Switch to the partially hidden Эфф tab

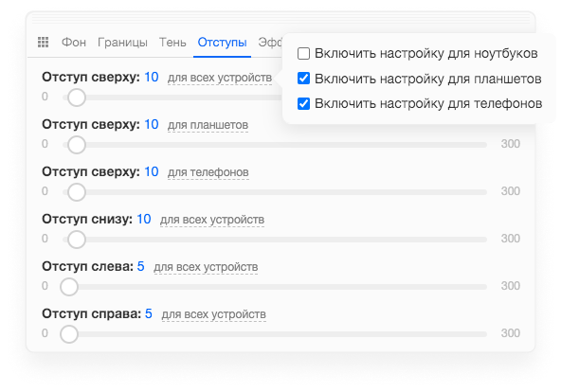[270, 43]
